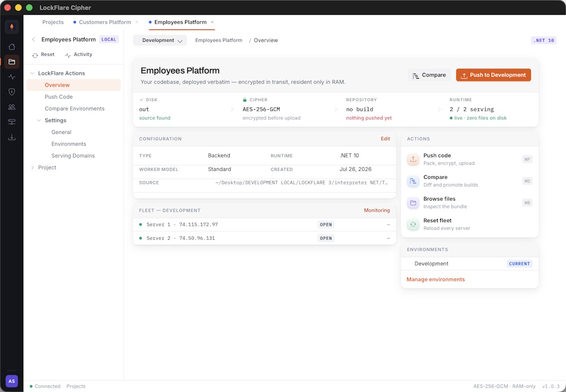Click the chevron after the Disk step

click(x=232, y=109)
